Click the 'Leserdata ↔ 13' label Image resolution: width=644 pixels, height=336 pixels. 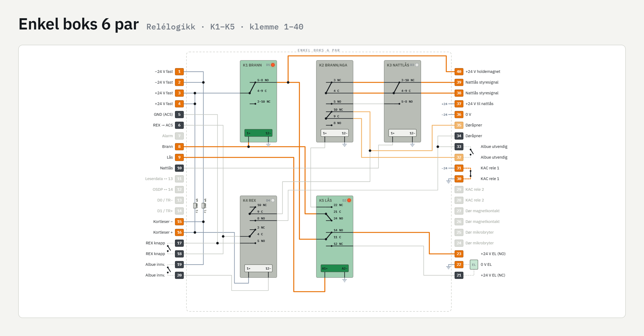[x=159, y=179]
